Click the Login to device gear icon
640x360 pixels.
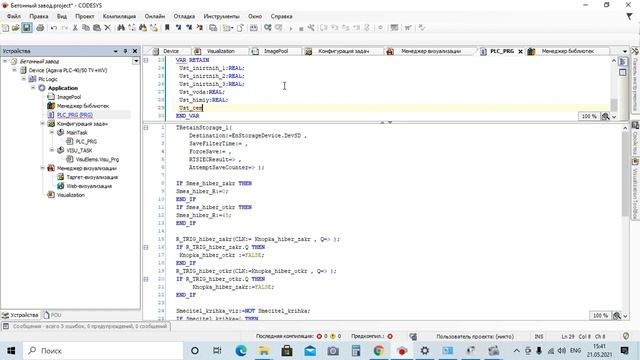[268, 28]
